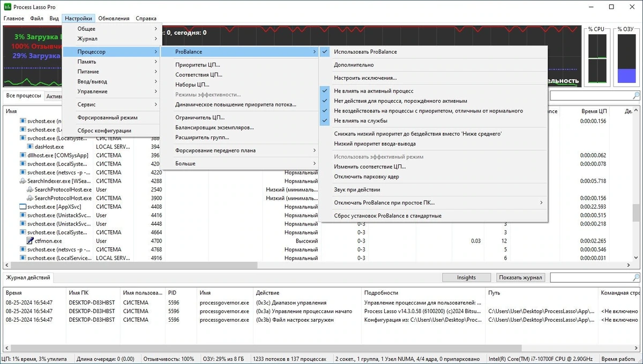Expand the 'Ввод/вывод' submenu
The image size is (643, 364).
point(112,81)
